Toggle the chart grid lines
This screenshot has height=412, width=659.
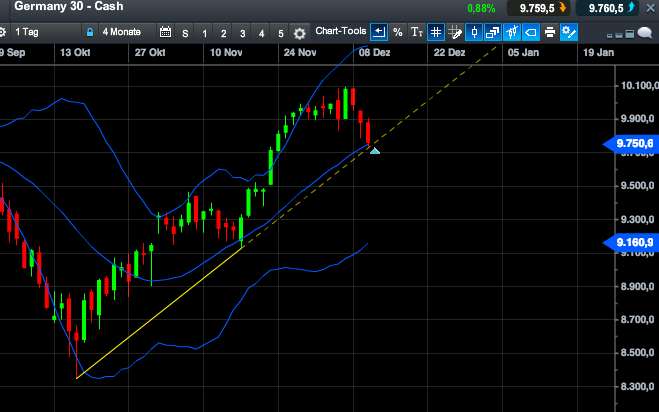(x=436, y=32)
